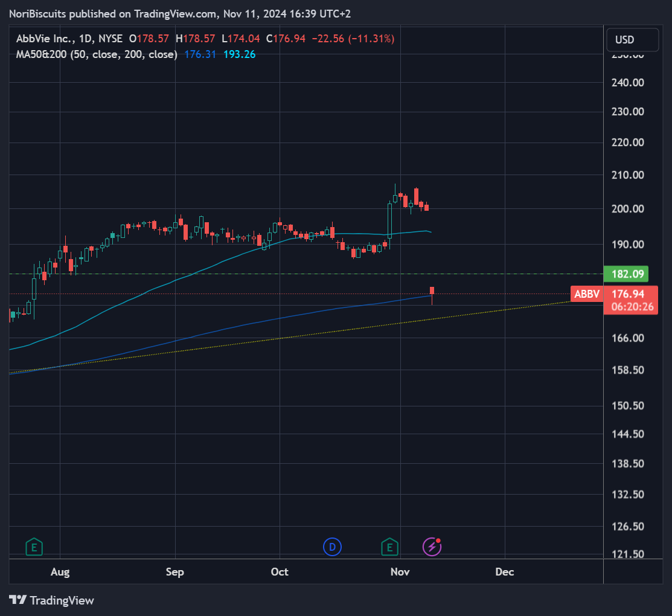The height and width of the screenshot is (616, 672).
Task: Click the 210.00 price axis label
Action: pyautogui.click(x=628, y=175)
